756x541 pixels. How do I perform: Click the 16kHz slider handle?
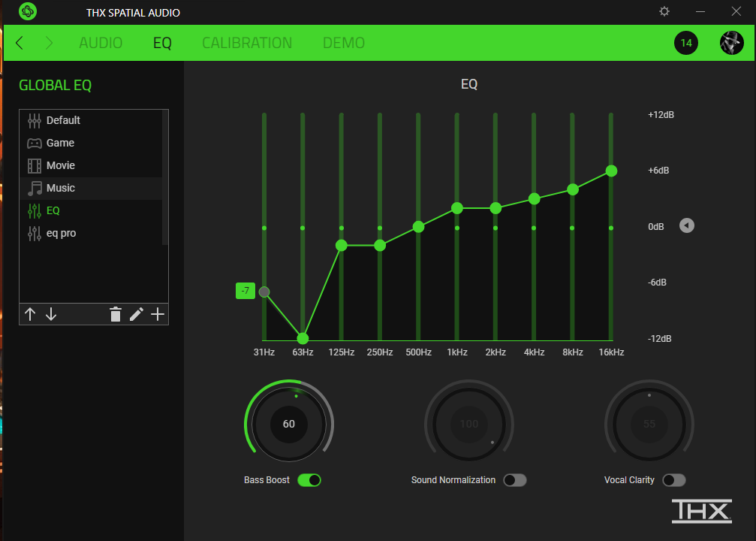tap(611, 171)
